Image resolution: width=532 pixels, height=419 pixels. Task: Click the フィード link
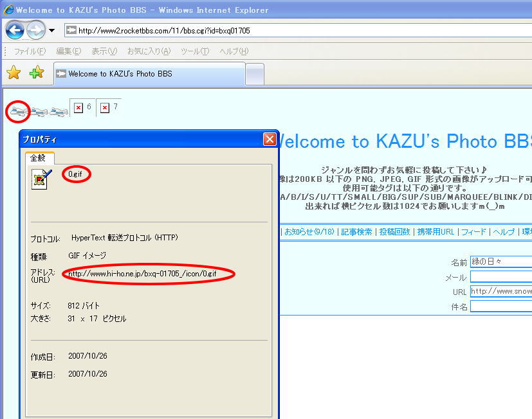(475, 232)
